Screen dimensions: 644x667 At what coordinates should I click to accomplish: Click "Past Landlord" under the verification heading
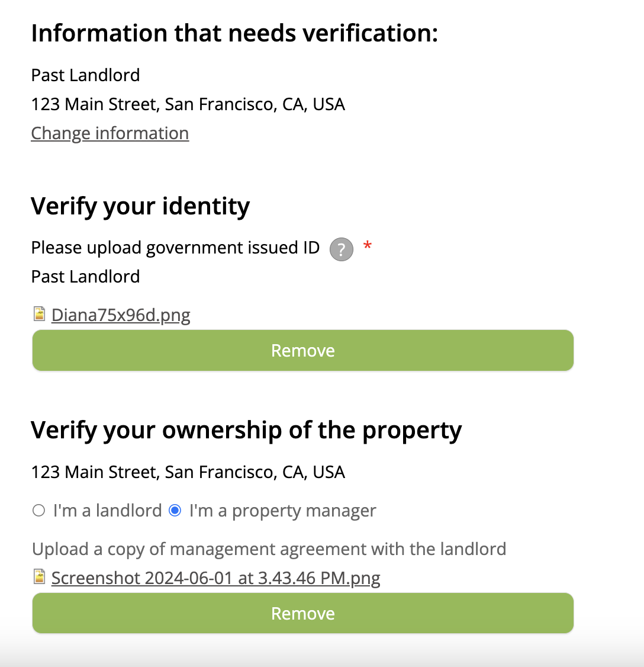click(x=85, y=75)
